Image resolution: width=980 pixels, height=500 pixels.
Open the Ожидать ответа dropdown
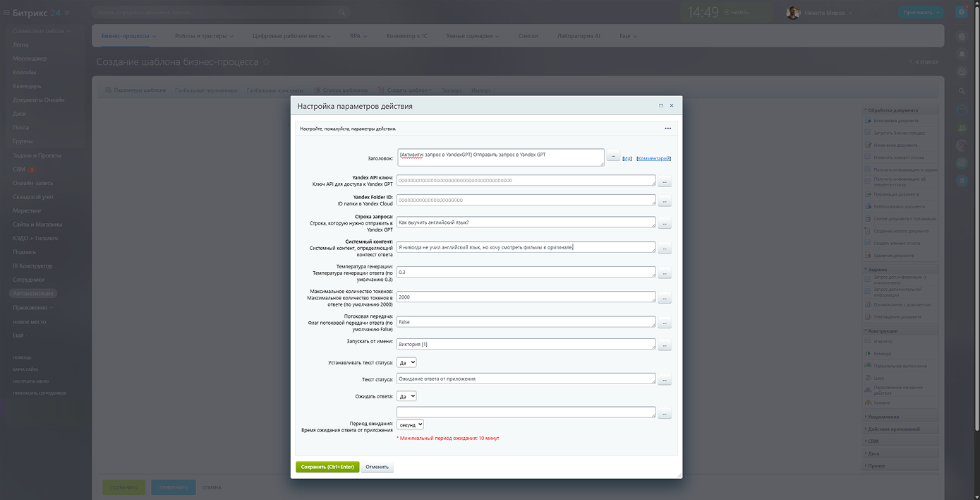pyautogui.click(x=406, y=396)
